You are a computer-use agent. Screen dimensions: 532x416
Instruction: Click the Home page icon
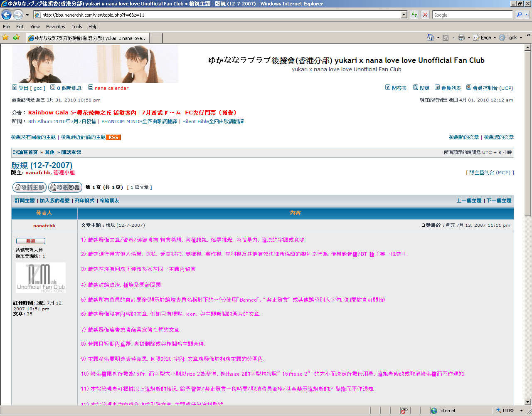coord(431,37)
